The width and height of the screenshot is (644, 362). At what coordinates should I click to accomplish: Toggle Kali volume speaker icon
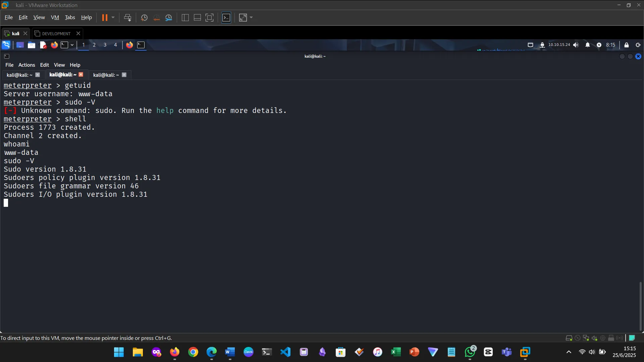pyautogui.click(x=576, y=45)
